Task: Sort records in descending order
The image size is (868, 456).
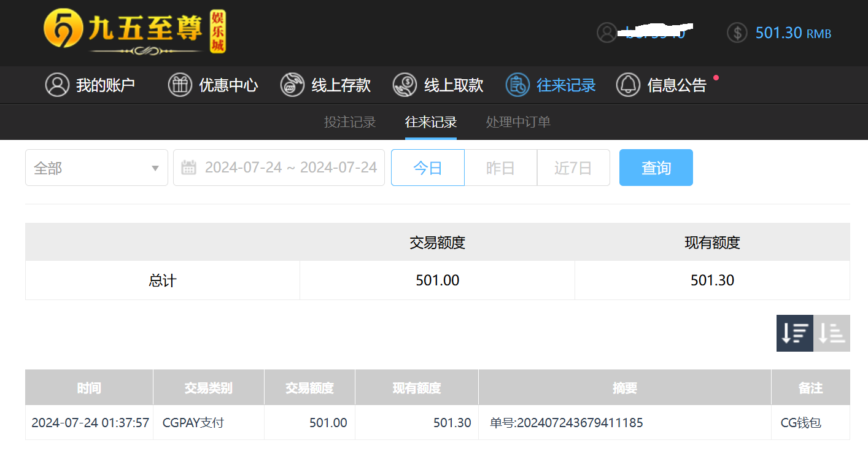Action: point(794,333)
